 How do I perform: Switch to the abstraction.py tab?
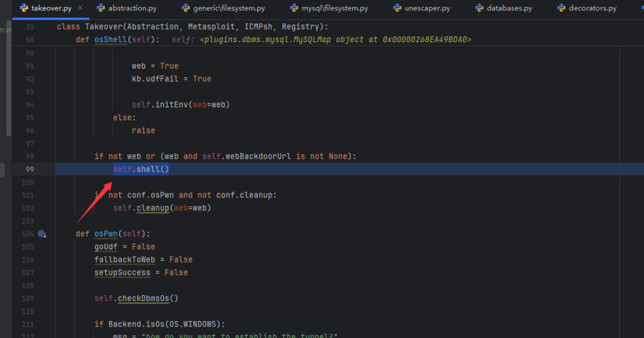(x=132, y=8)
